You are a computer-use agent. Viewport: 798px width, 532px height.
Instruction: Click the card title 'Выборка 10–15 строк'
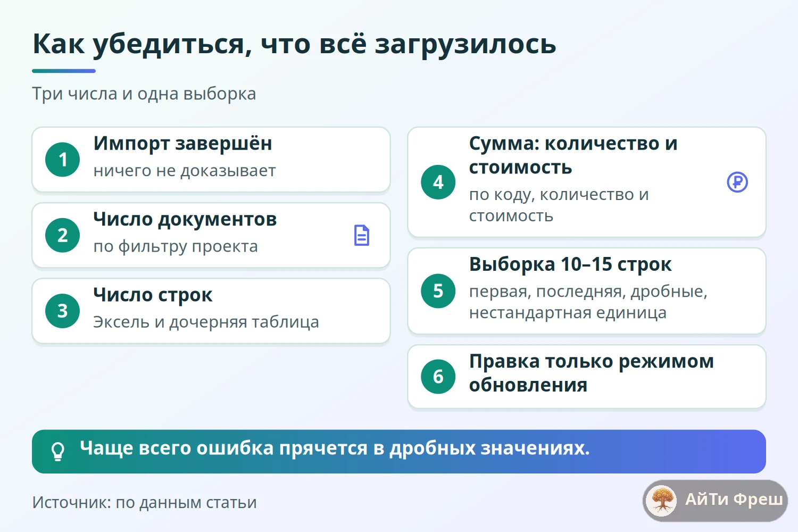570,264
